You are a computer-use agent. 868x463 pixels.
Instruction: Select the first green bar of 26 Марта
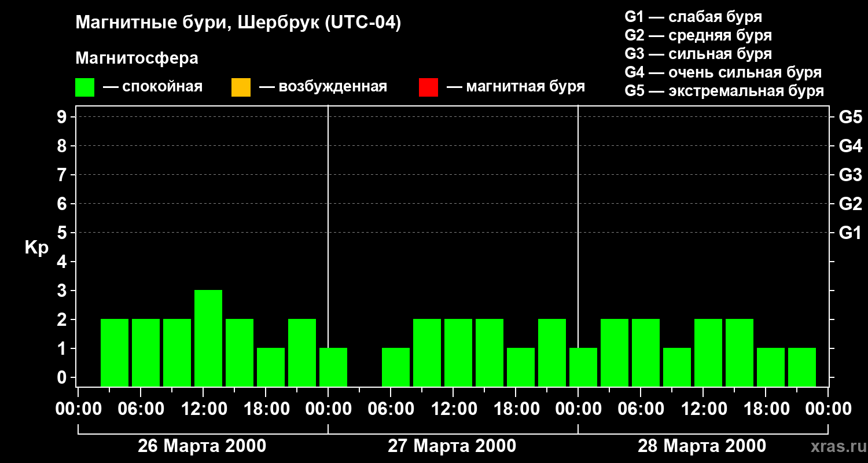(115, 352)
